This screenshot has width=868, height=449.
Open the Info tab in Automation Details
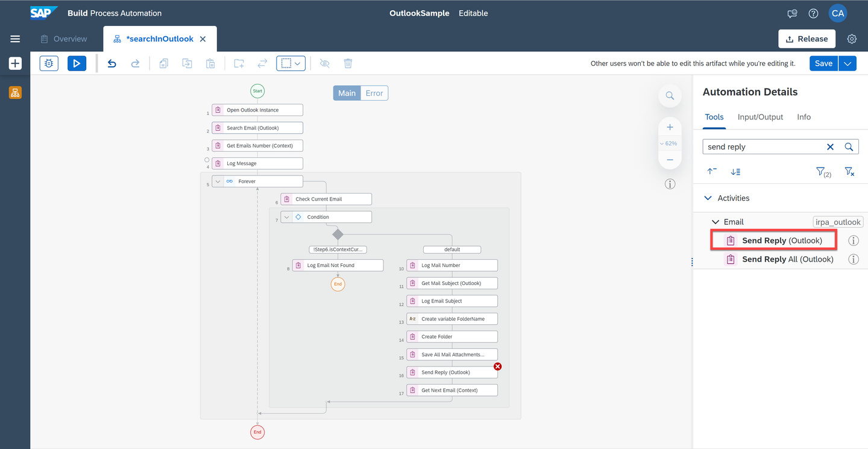pyautogui.click(x=804, y=117)
